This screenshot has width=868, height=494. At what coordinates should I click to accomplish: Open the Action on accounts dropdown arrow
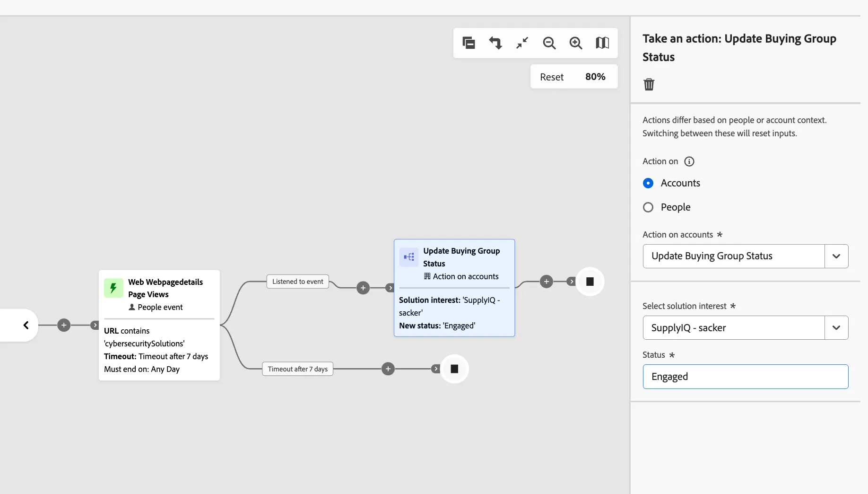point(836,256)
